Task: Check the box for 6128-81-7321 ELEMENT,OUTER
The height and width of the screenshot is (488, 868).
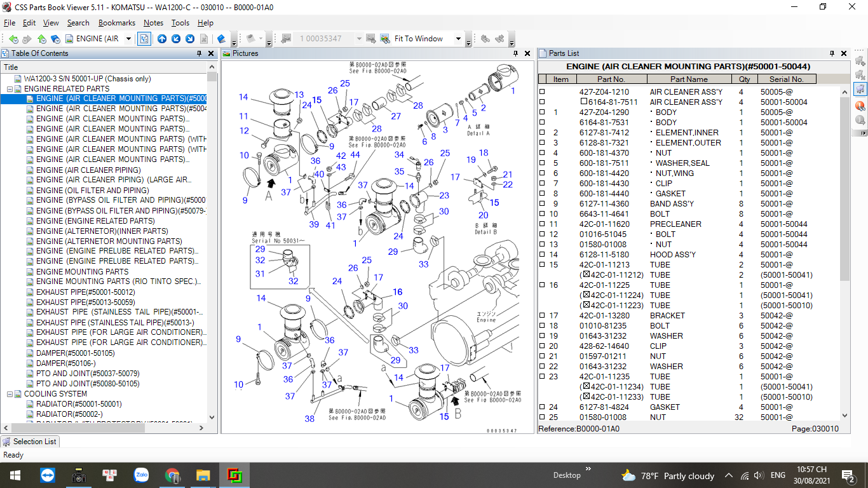Action: point(542,143)
